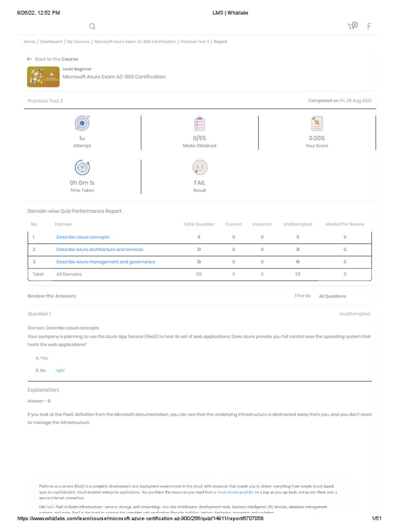The height and width of the screenshot is (532, 399).
Task: Click the Your Score percent icon
Action: 316,124
